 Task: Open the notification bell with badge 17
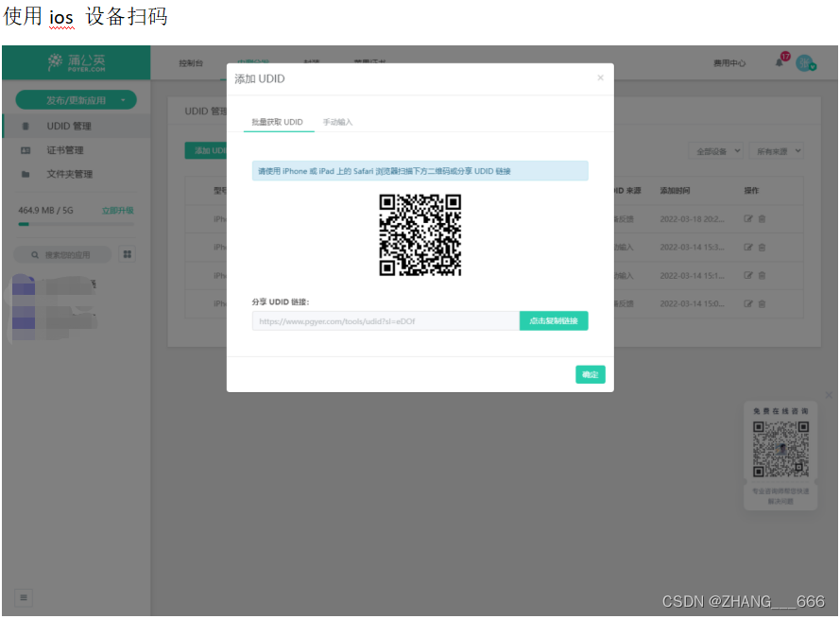[x=780, y=62]
